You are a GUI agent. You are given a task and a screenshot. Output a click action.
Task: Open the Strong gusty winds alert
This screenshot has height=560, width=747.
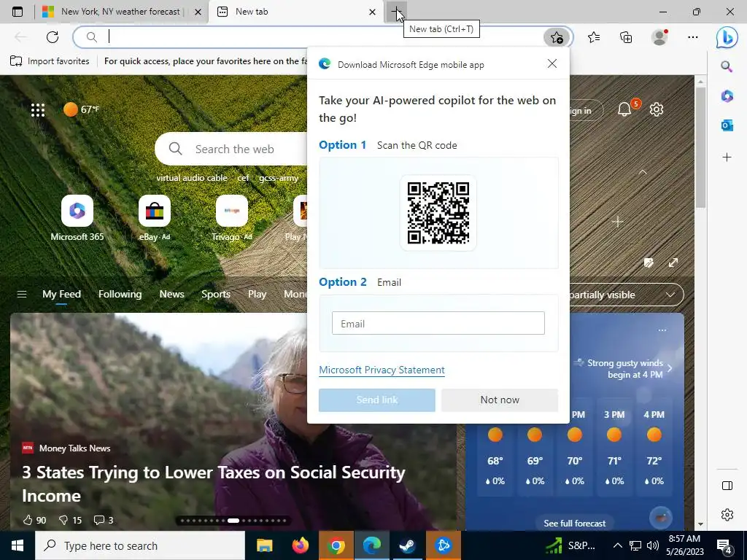[623, 368]
